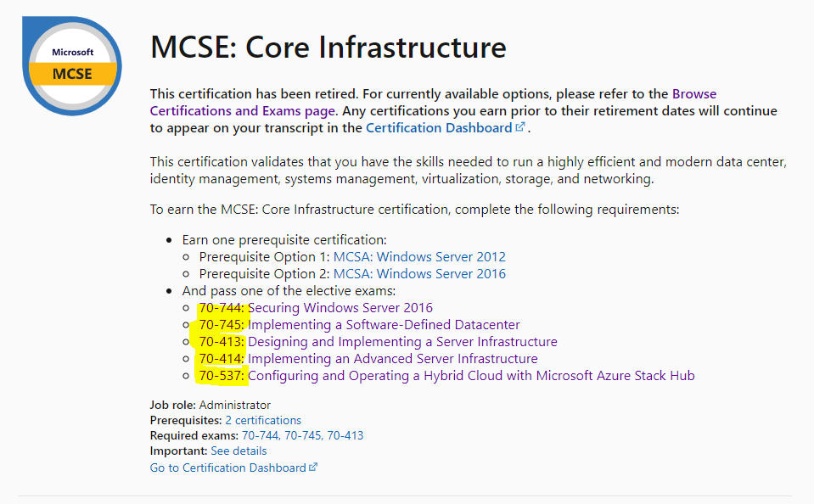Viewport: 814px width, 504px height.
Task: Open exam 70-745 Implementing a Software-Defined Datacenter
Action: 359,325
